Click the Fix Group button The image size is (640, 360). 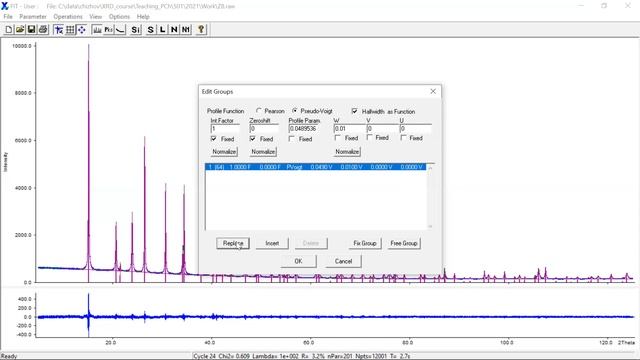coord(365,243)
